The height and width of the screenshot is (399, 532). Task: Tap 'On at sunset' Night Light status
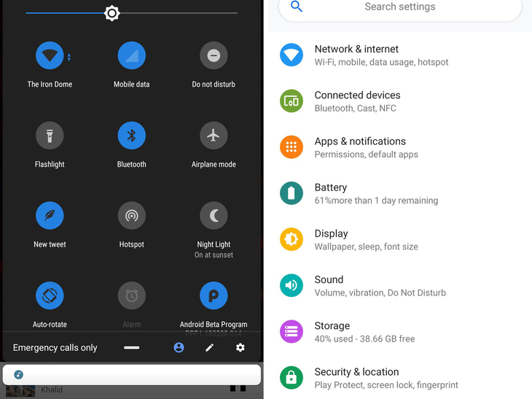(214, 255)
